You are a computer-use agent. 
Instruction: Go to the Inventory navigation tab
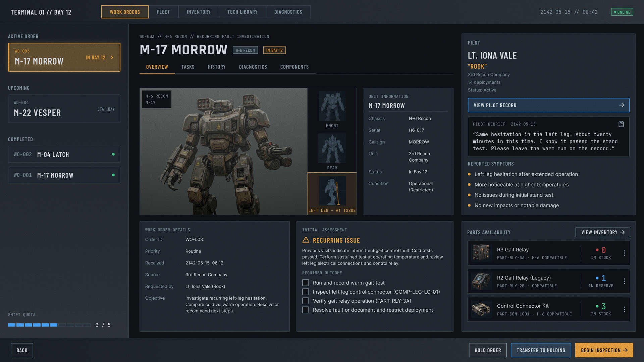pyautogui.click(x=199, y=12)
